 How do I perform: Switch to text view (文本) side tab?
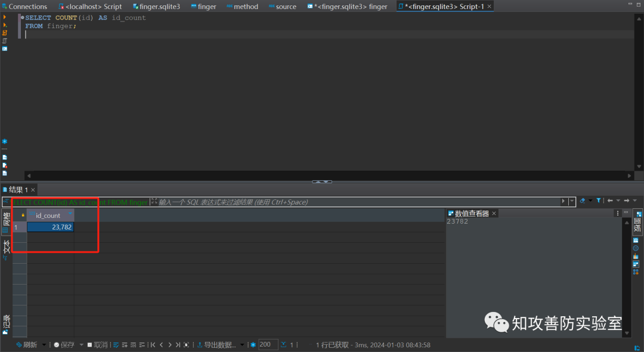pyautogui.click(x=6, y=250)
